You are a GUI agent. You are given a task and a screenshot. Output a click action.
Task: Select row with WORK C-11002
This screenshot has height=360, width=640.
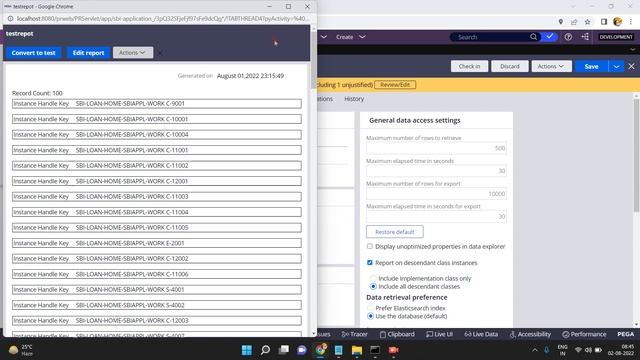tap(157, 166)
